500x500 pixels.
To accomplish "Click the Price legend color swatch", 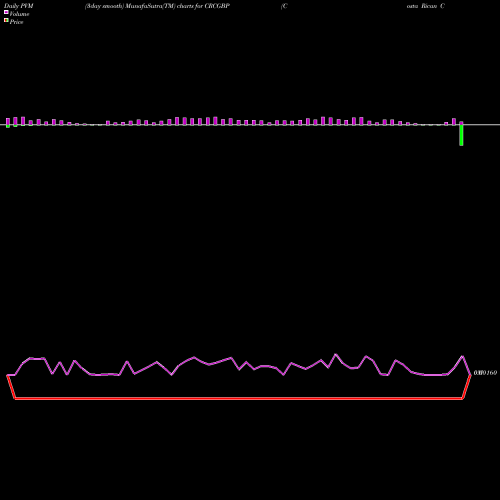I will point(6,20).
